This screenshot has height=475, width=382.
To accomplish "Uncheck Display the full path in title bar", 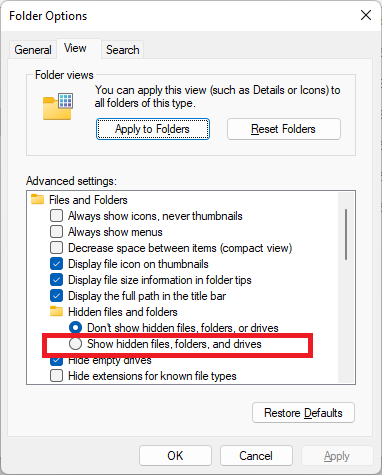I will pyautogui.click(x=57, y=296).
